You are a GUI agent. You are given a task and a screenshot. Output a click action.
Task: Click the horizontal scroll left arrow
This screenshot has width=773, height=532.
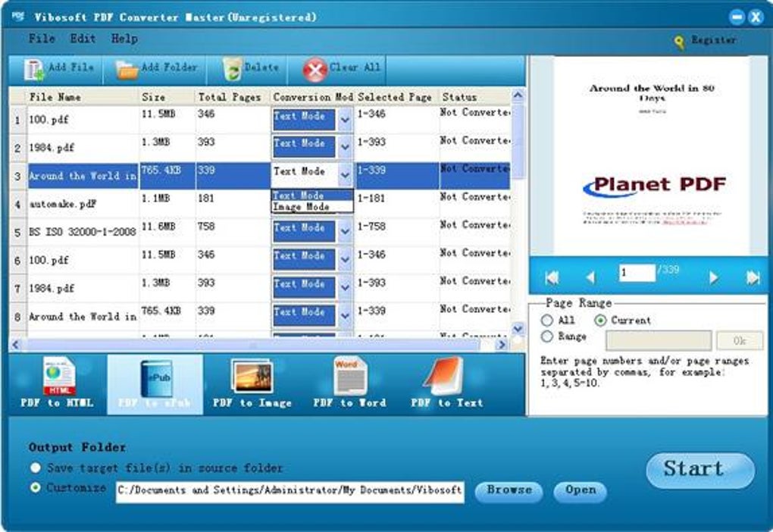click(15, 345)
